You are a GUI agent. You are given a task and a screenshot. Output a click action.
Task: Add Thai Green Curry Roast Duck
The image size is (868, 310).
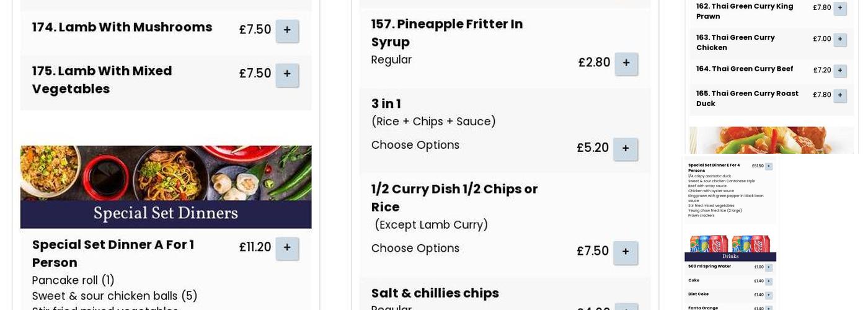[x=840, y=95]
